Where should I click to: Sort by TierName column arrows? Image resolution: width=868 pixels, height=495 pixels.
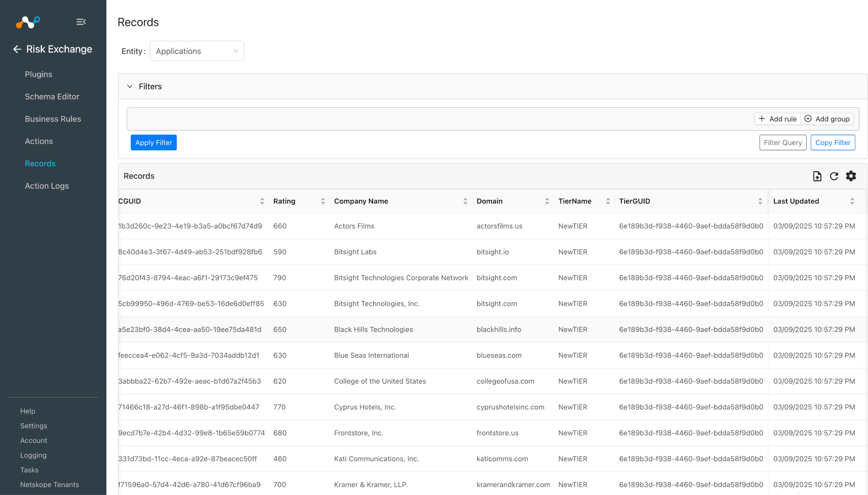(608, 201)
